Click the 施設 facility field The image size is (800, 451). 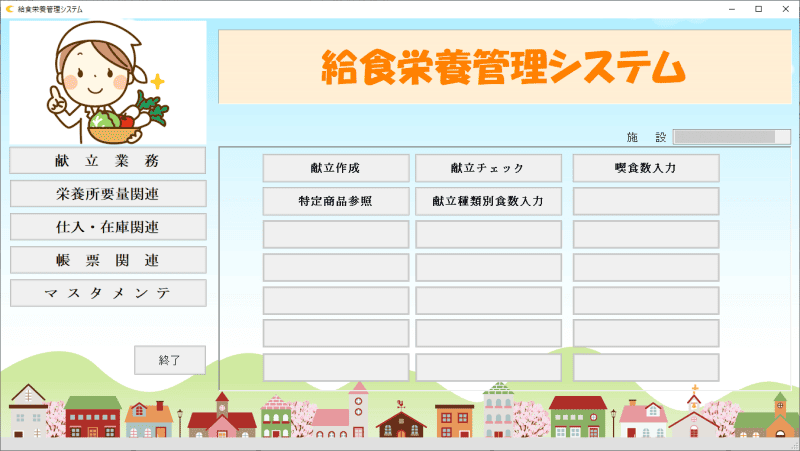pyautogui.click(x=732, y=137)
